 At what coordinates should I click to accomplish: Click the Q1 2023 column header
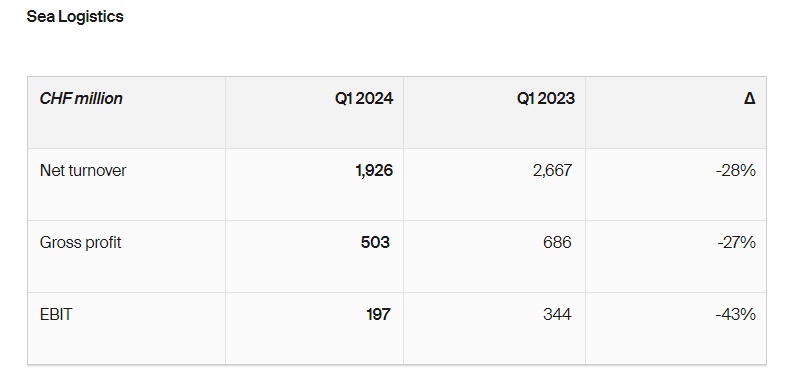546,98
